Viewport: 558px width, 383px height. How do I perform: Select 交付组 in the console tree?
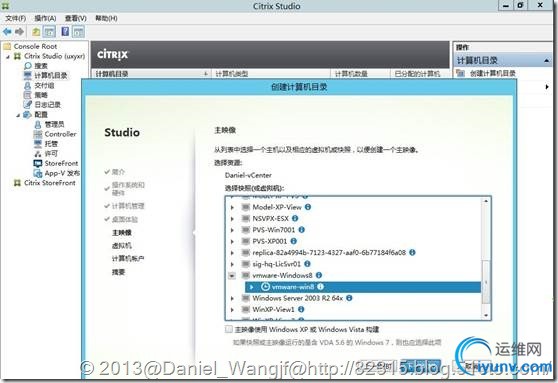[x=44, y=85]
